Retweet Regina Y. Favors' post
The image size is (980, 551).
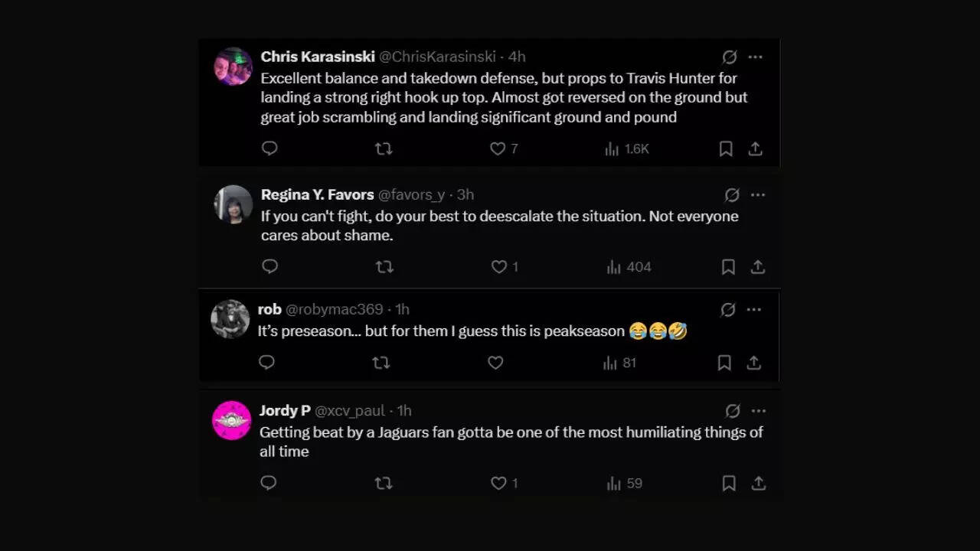pyautogui.click(x=384, y=266)
